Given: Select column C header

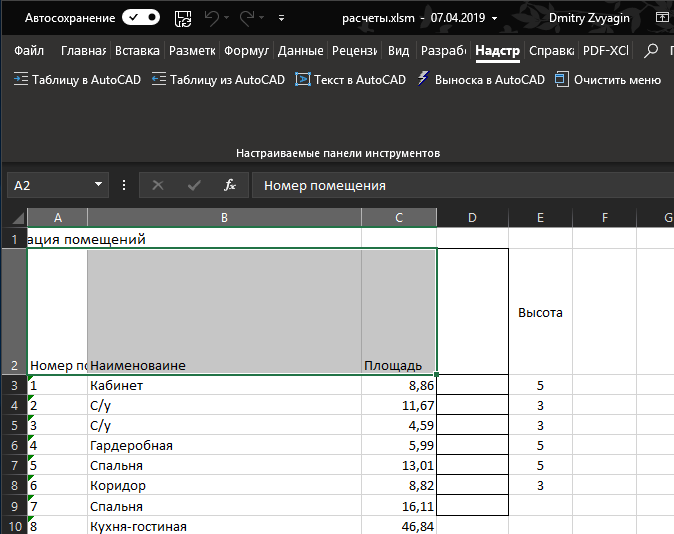Looking at the screenshot, I should [x=399, y=218].
